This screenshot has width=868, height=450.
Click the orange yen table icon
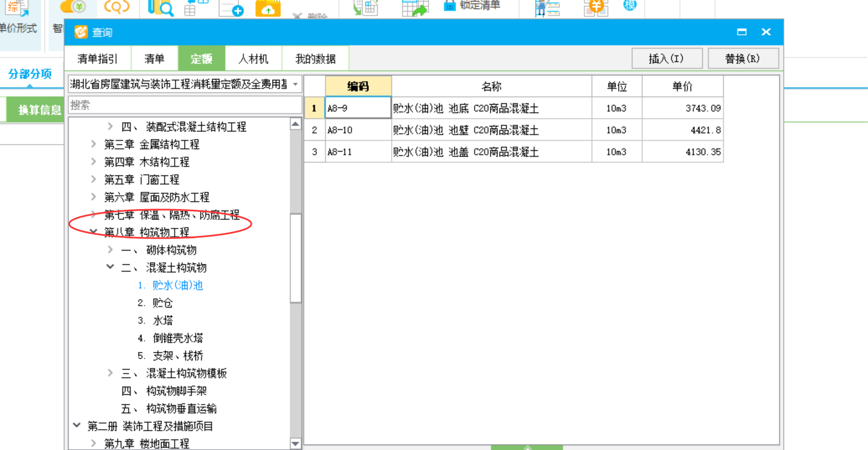(595, 7)
